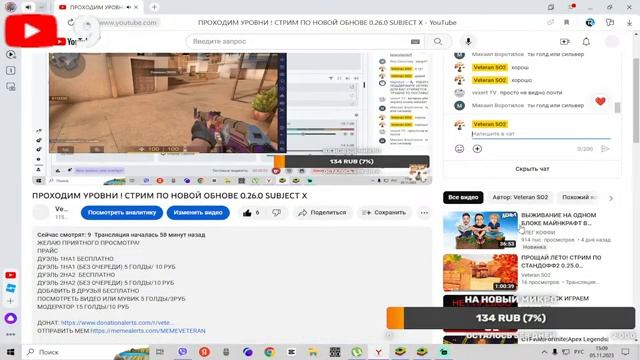
Task: Click the 'РУС' language indicator in tray
Action: 579,352
